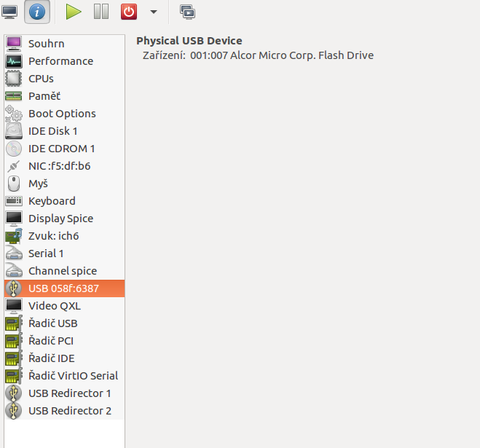Select the CPUs chip icon
This screenshot has height=448, width=480.
click(13, 79)
